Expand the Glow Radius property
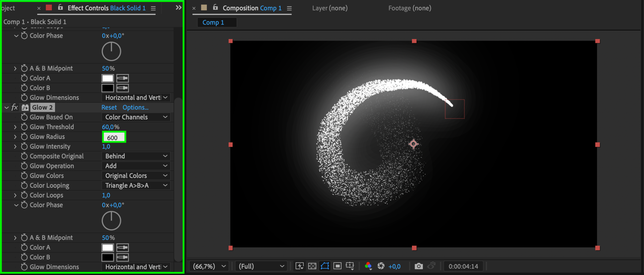Viewport: 644px width, 275px height. click(x=15, y=137)
